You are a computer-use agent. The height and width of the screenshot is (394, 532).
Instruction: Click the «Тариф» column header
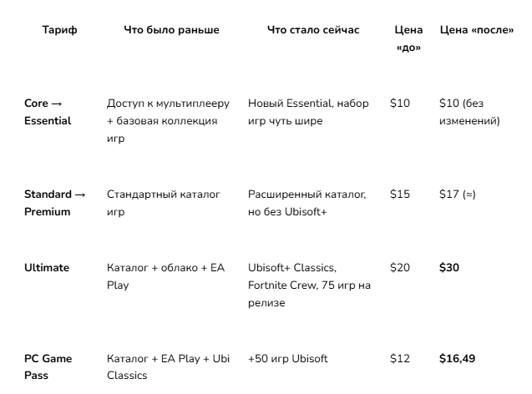click(59, 30)
